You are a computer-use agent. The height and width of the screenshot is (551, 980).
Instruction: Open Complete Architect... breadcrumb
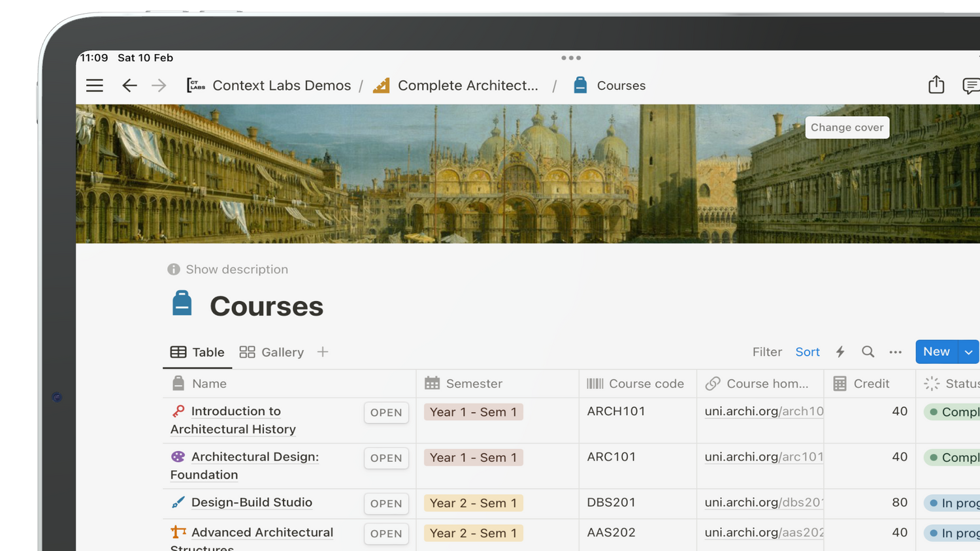468,86
